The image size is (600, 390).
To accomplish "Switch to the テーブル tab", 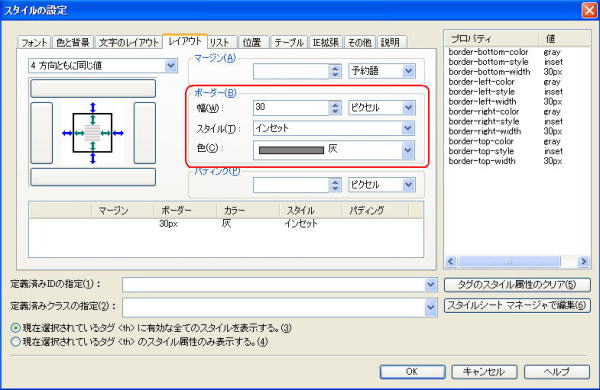I will 289,42.
